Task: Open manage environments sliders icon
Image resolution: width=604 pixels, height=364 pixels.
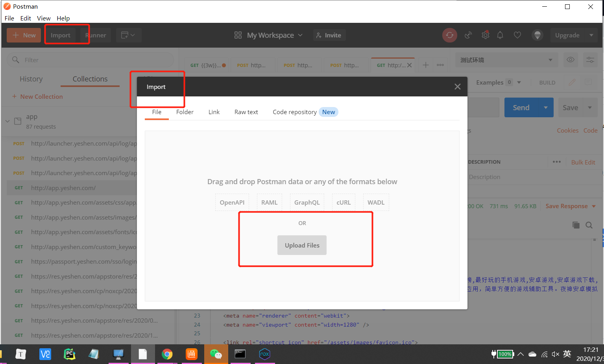Action: pyautogui.click(x=590, y=60)
